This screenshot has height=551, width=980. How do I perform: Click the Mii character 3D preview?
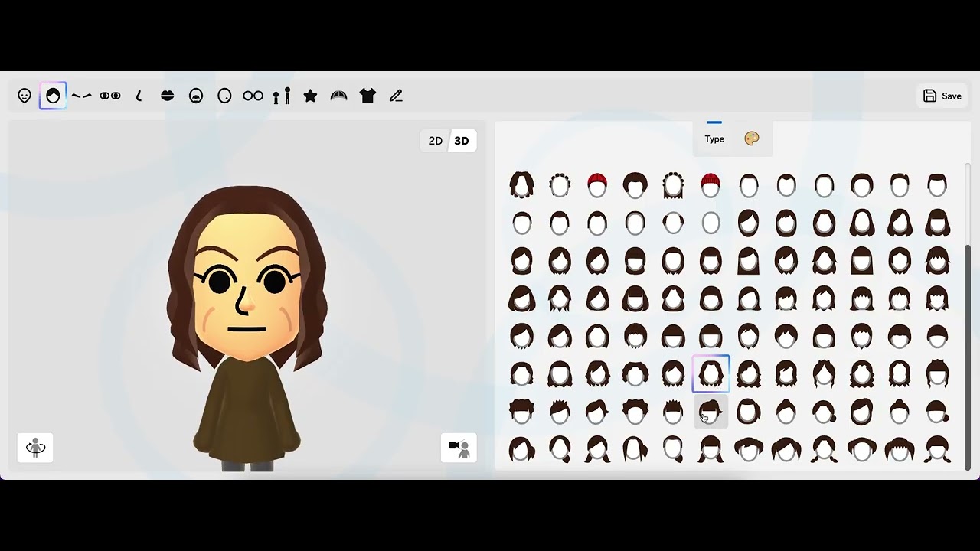coord(247,328)
